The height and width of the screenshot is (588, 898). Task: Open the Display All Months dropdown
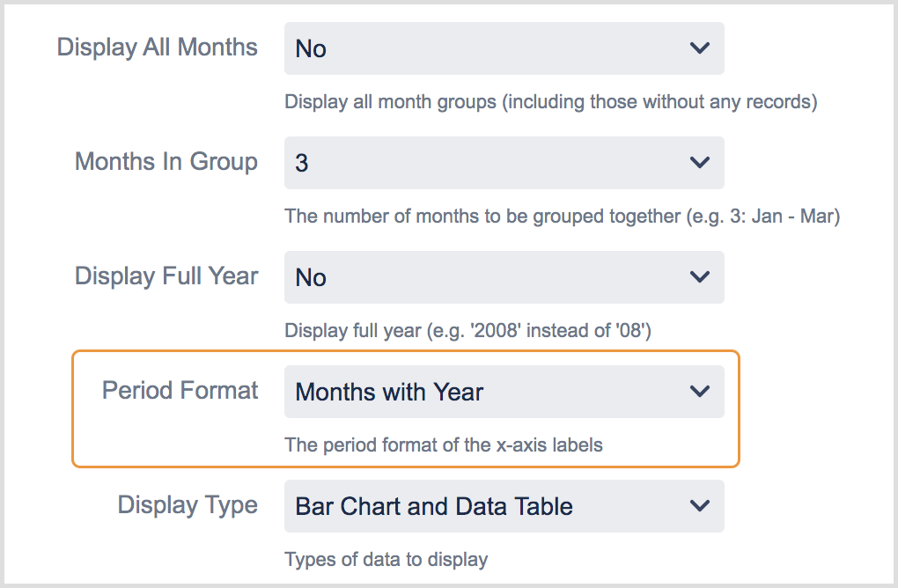click(x=503, y=48)
